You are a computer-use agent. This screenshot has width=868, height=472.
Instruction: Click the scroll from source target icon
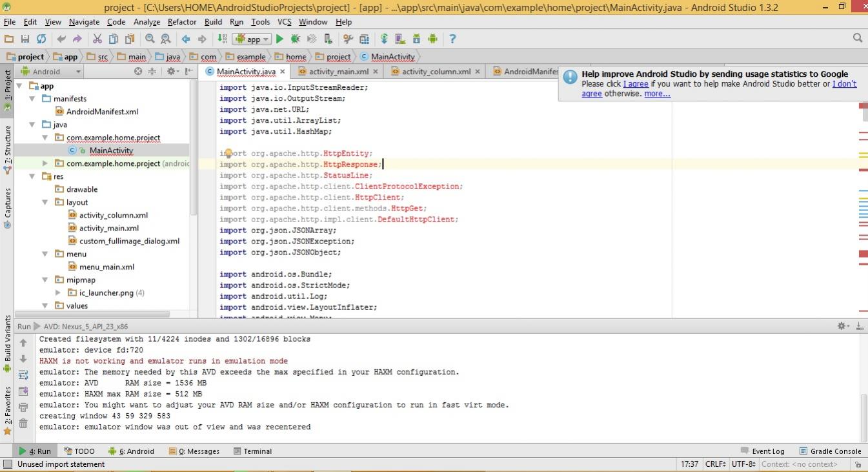(x=137, y=72)
